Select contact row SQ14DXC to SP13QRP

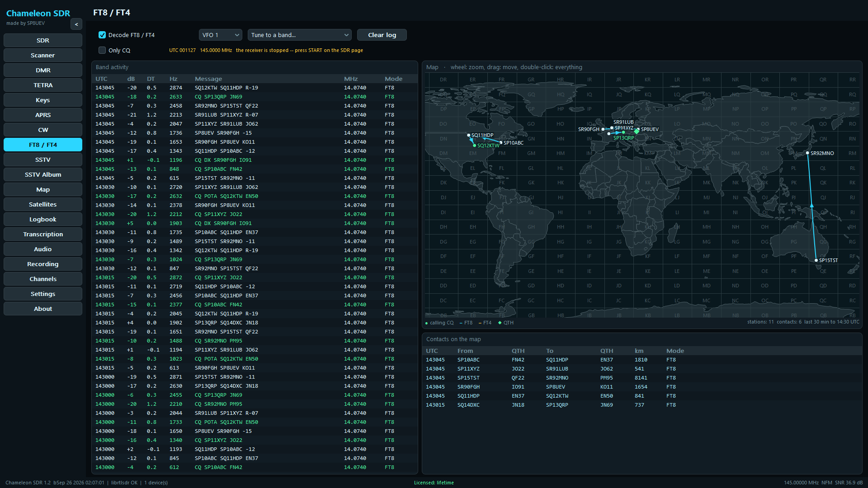point(642,405)
